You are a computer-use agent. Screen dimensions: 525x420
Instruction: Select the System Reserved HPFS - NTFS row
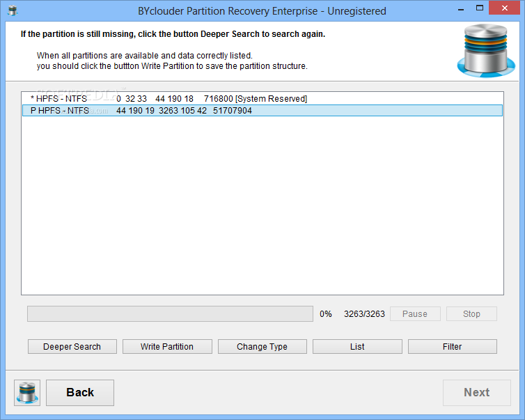pyautogui.click(x=262, y=98)
